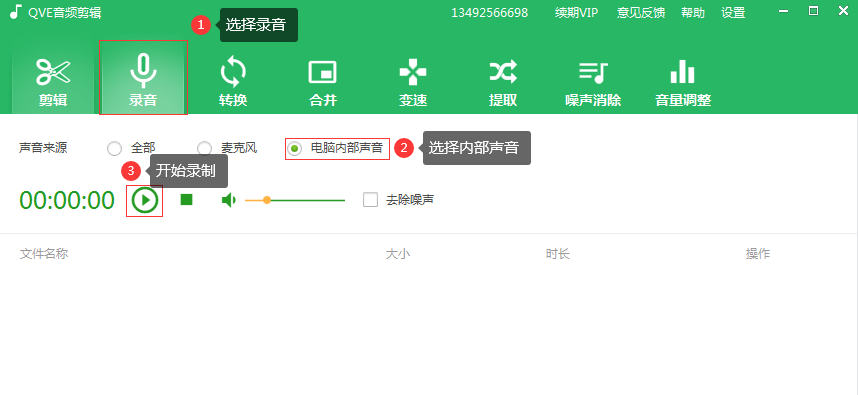Image resolution: width=858 pixels, height=395 pixels.
Task: Click the QVE music note logo
Action: (x=16, y=11)
